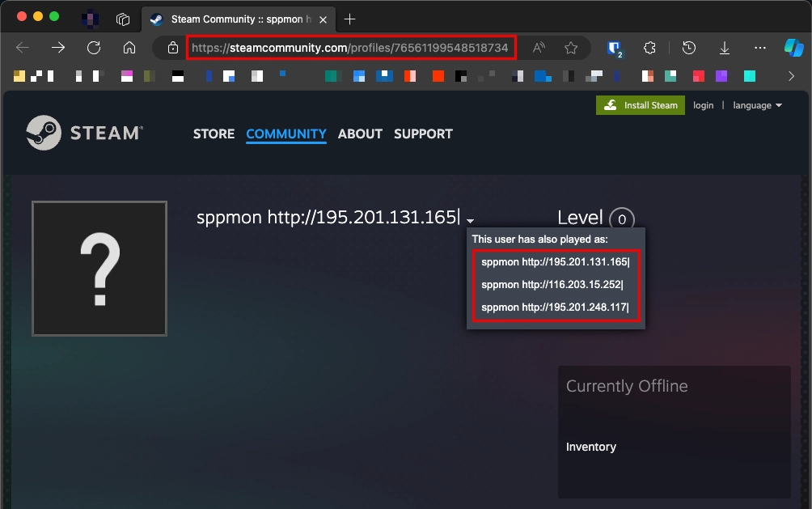Expand overflow bookmarks with the chevron arrow

tap(791, 76)
